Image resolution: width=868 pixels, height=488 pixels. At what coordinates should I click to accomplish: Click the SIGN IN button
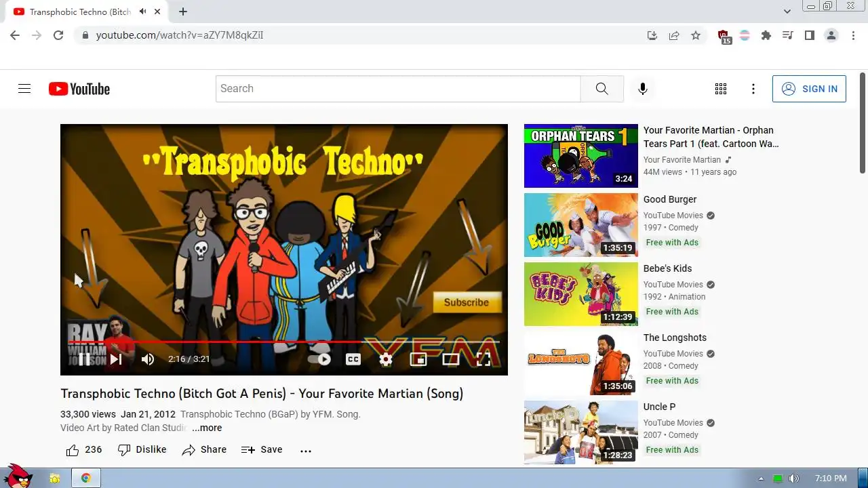click(x=809, y=89)
